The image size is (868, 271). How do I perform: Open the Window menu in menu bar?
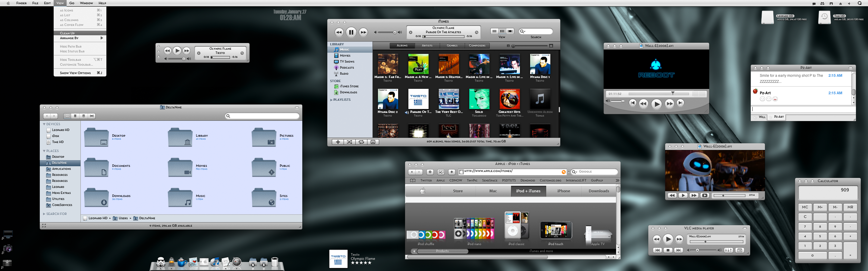coord(86,3)
